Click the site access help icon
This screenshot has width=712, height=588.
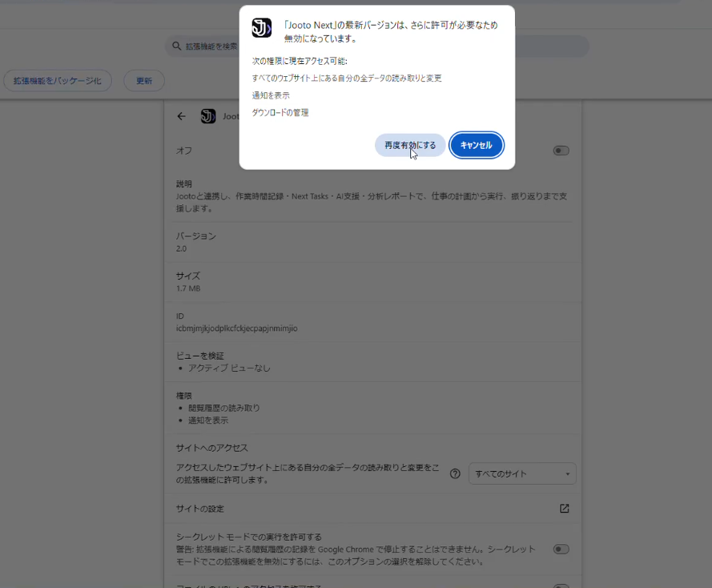coord(455,474)
